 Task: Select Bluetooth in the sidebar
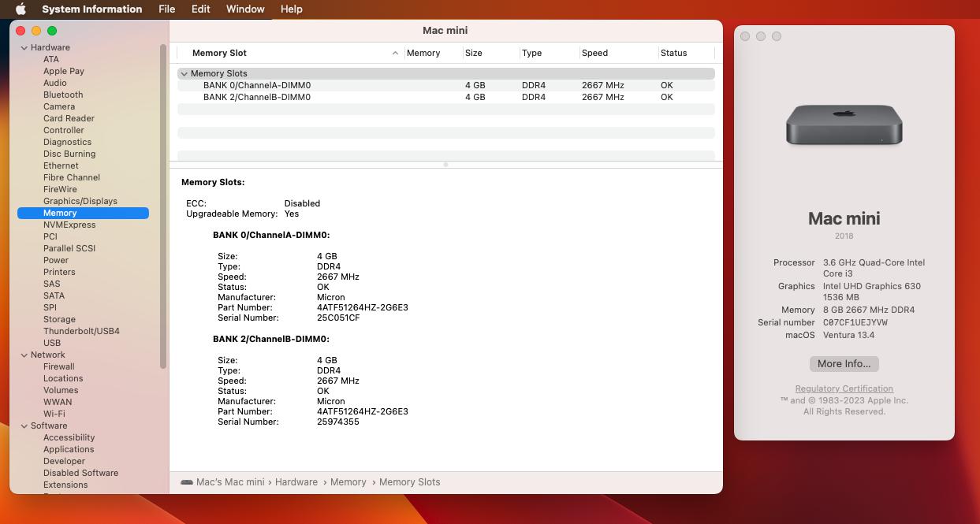pos(63,95)
